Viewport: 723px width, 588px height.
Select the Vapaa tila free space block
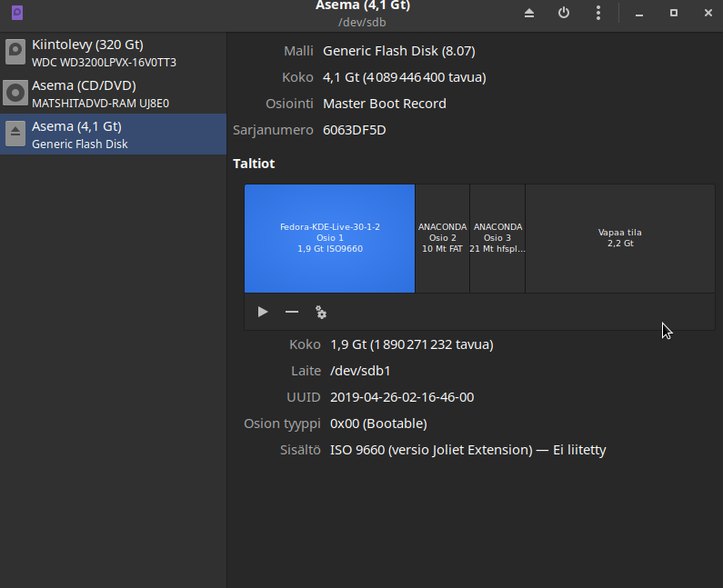coord(619,238)
